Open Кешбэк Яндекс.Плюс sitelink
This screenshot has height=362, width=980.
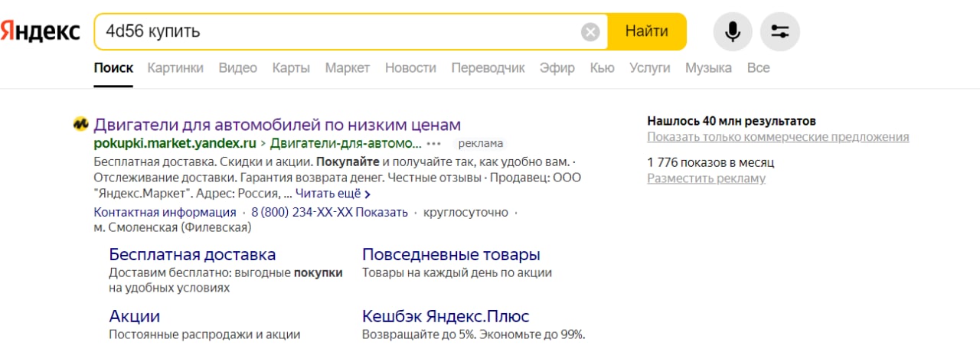[x=446, y=317]
